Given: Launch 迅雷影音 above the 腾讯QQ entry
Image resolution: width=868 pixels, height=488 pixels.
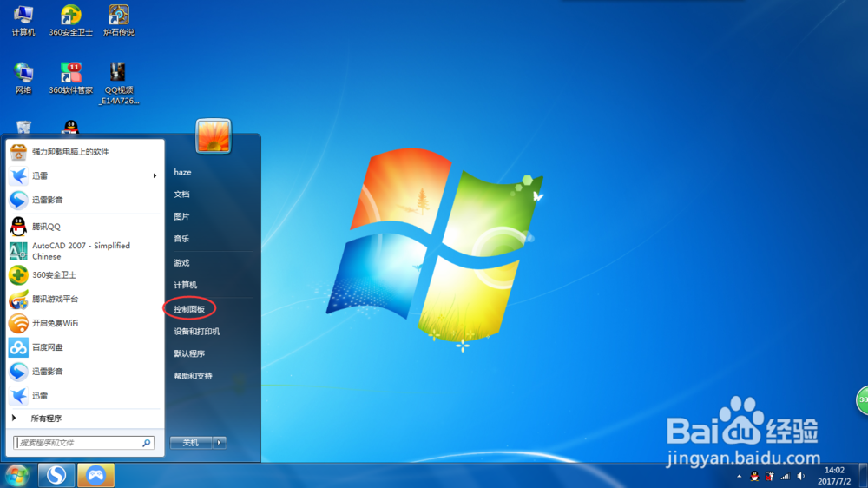Looking at the screenshot, I should 85,200.
